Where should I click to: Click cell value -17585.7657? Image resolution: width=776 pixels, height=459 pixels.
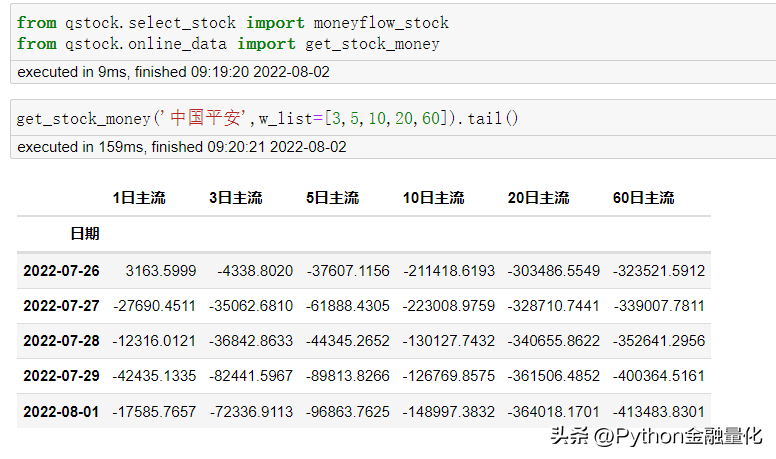click(154, 412)
